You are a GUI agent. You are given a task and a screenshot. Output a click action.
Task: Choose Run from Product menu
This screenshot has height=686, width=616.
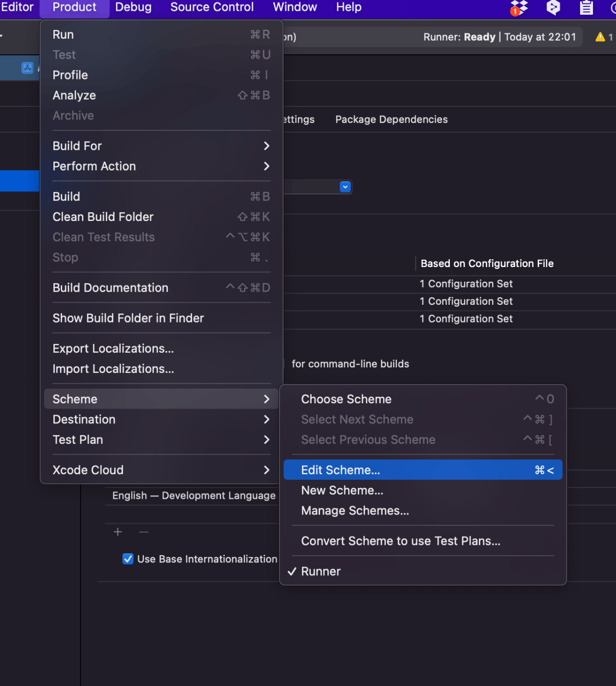click(161, 35)
